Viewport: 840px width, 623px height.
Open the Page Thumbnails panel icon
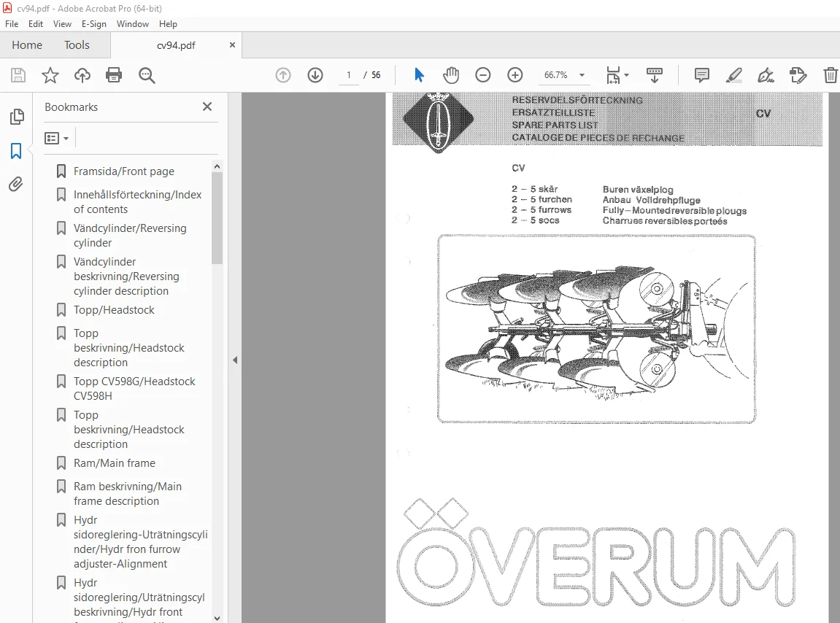click(17, 116)
